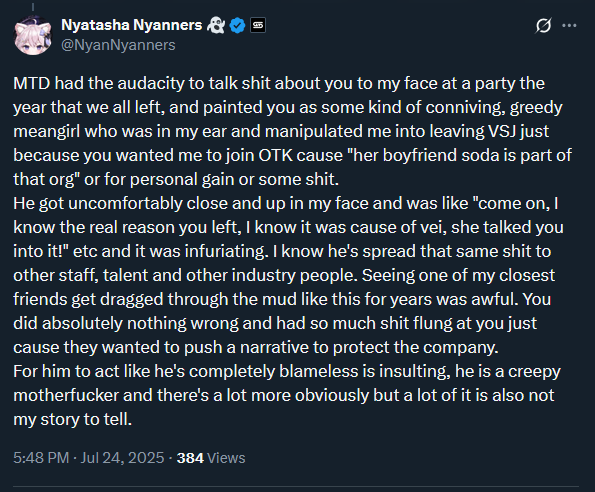The height and width of the screenshot is (492, 595).
Task: Click the square affiliate badge beside the checkmark
Action: point(258,25)
